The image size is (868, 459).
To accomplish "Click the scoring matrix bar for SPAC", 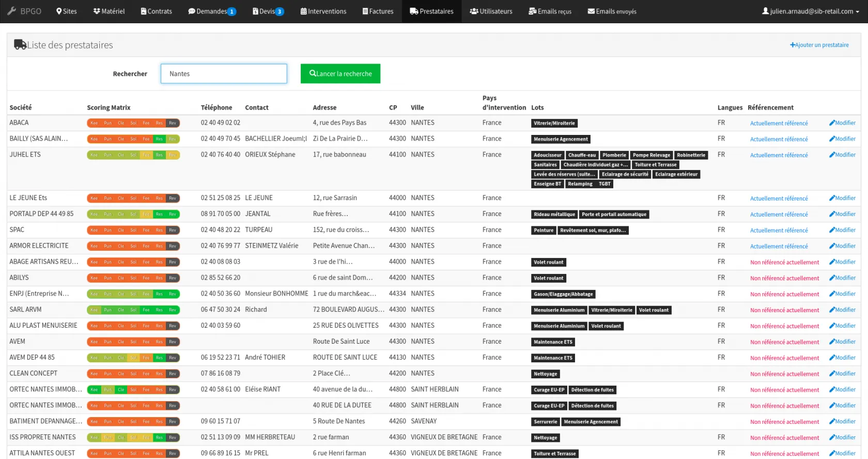I will coord(133,230).
